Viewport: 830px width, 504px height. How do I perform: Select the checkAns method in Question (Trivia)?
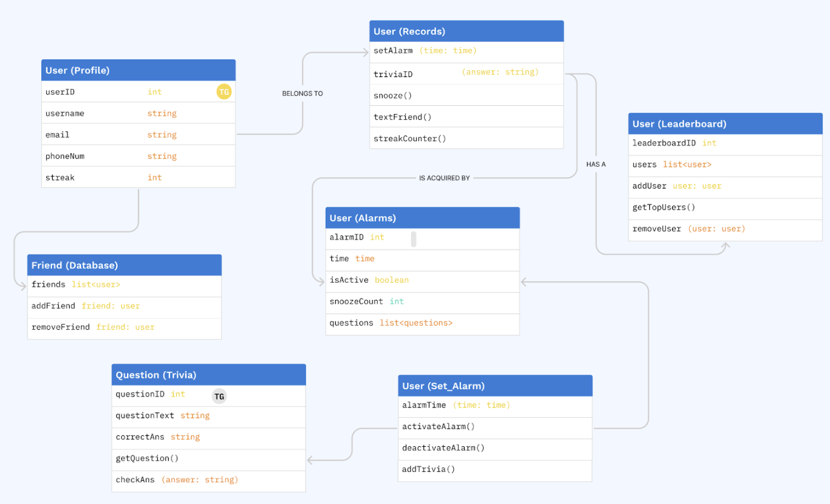coord(208,479)
